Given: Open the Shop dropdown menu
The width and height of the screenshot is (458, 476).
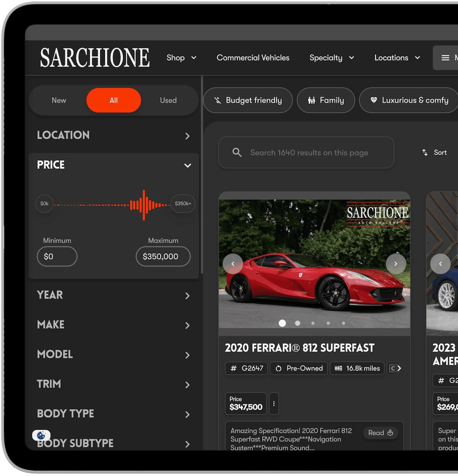Looking at the screenshot, I should [x=182, y=57].
